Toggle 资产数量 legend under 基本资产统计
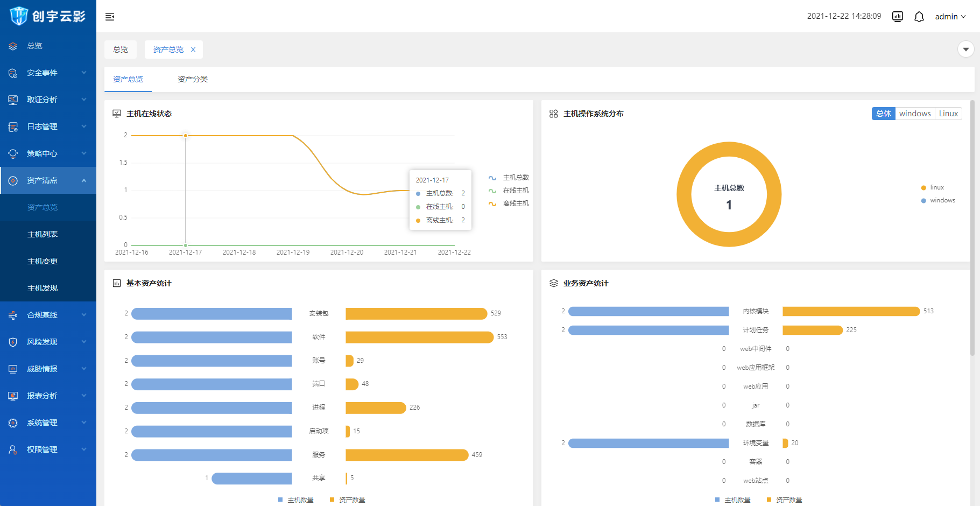 [x=347, y=500]
